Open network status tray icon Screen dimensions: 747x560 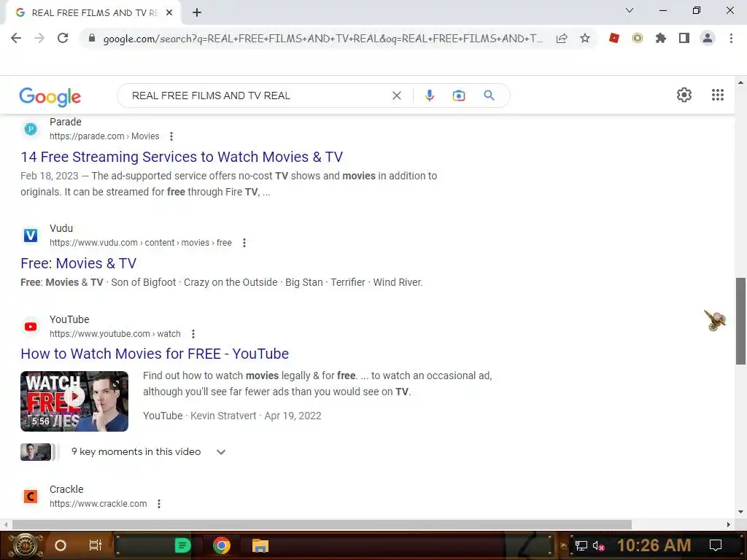coord(581,545)
